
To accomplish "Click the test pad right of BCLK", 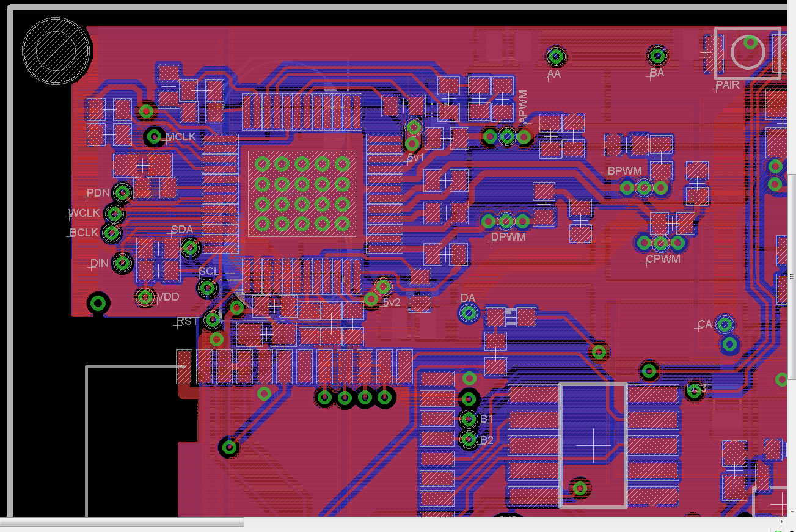I will pos(111,233).
